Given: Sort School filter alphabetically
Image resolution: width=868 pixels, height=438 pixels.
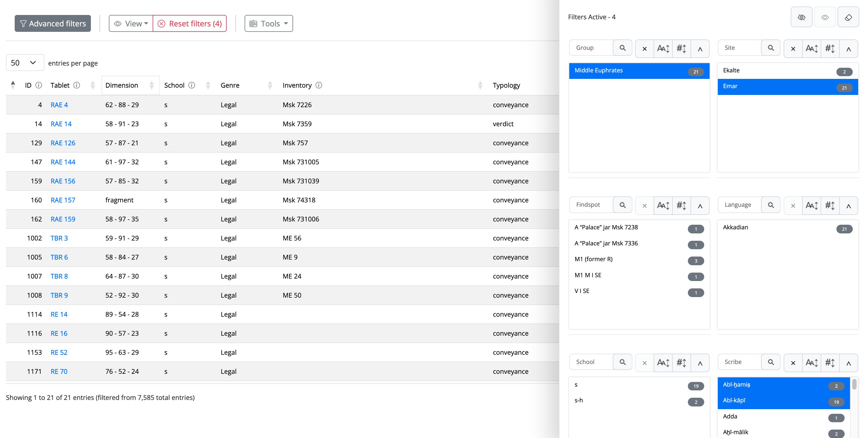Looking at the screenshot, I should pos(663,363).
